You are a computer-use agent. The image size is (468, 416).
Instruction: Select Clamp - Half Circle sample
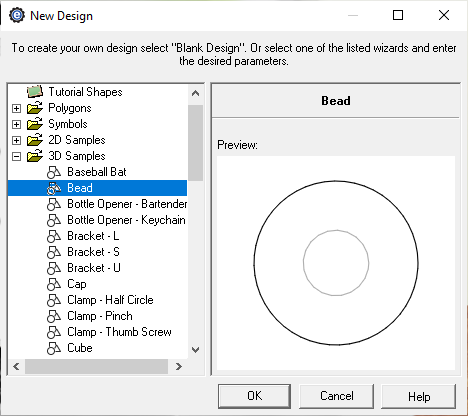(110, 300)
